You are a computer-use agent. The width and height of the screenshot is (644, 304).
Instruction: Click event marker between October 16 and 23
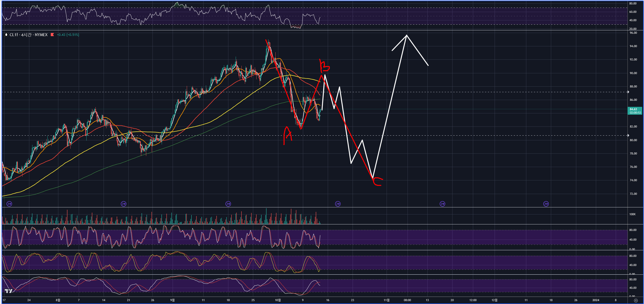338,204
